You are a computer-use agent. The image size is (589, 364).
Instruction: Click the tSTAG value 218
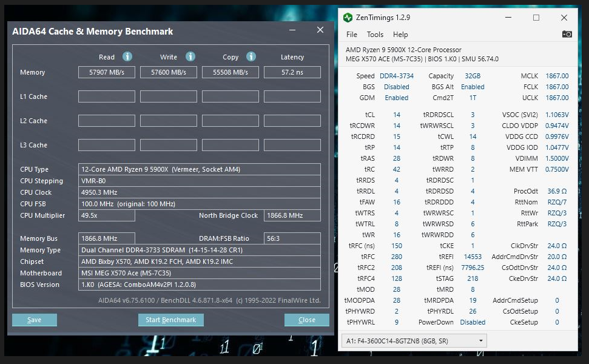click(x=473, y=278)
